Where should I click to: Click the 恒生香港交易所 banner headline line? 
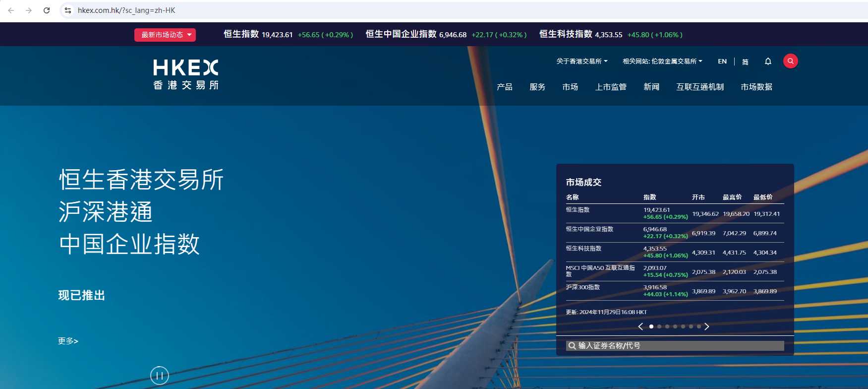[141, 180]
